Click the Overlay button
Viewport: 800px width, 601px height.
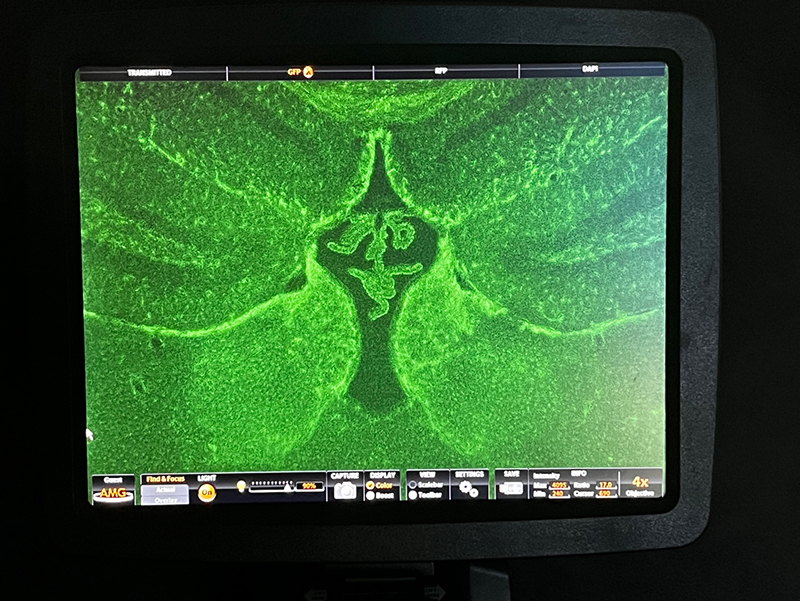coord(165,500)
